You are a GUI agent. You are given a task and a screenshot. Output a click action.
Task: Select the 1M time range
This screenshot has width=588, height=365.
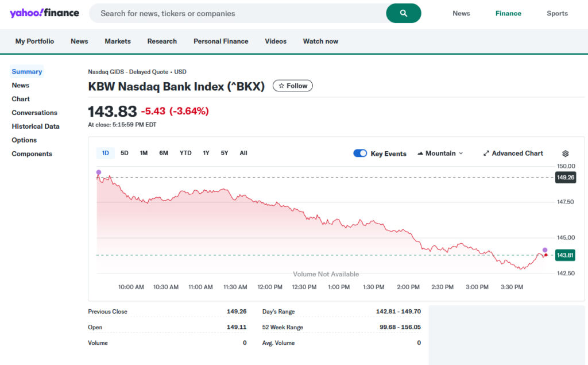pyautogui.click(x=144, y=153)
